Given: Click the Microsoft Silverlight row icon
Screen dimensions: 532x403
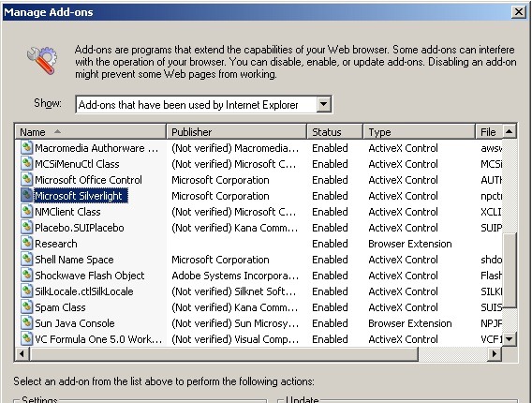Looking at the screenshot, I should click(x=26, y=196).
